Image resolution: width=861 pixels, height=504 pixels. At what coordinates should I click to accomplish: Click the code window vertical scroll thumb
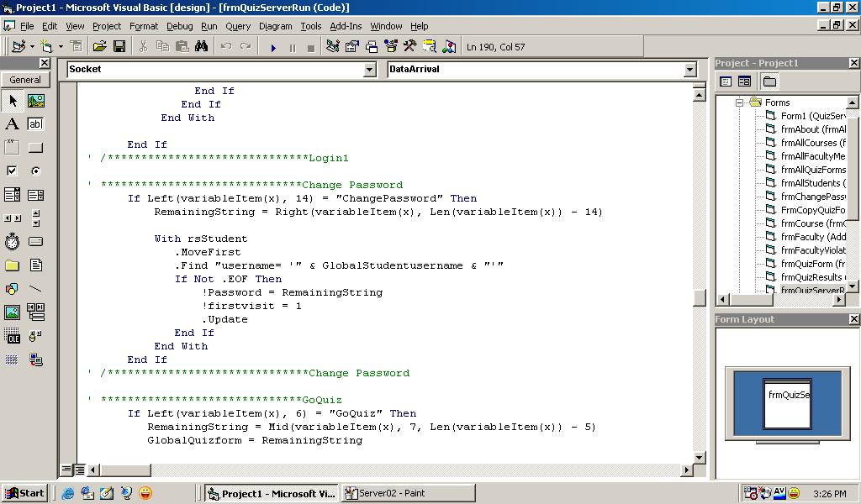699,297
